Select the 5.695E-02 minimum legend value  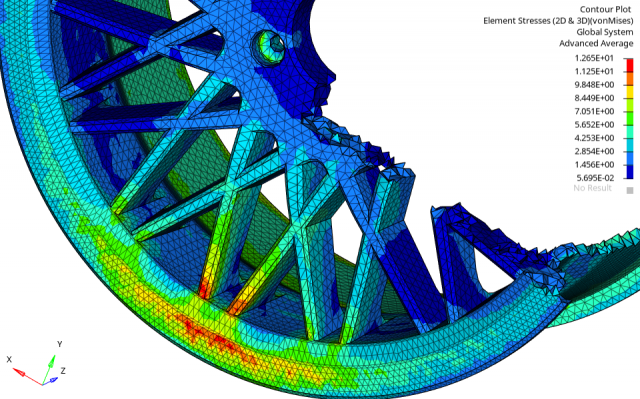click(x=595, y=178)
